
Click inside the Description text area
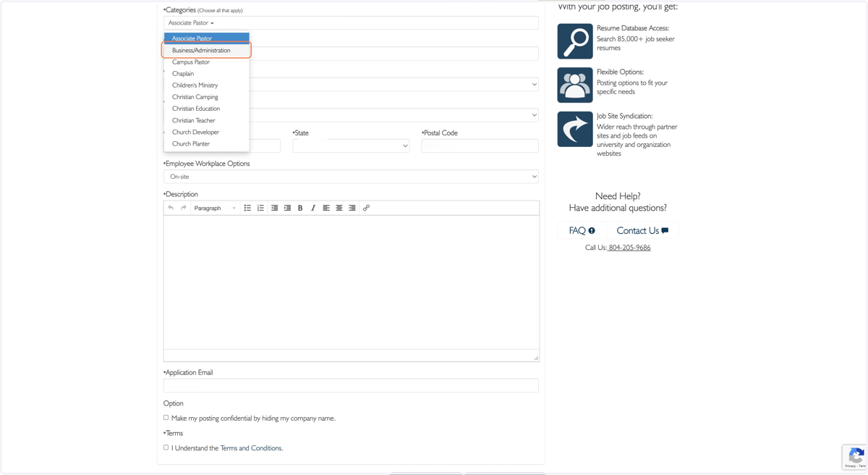pyautogui.click(x=352, y=282)
